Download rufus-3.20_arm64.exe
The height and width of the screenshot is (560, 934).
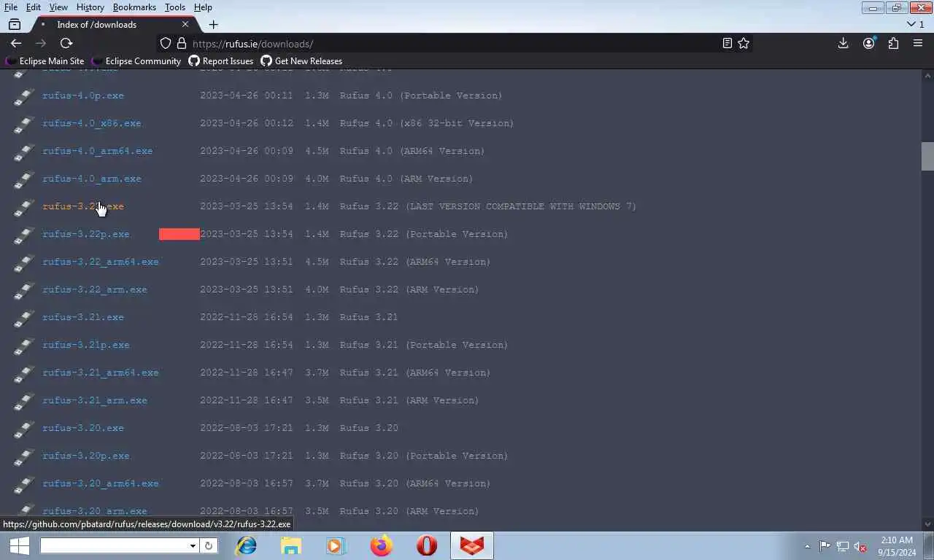coord(101,483)
